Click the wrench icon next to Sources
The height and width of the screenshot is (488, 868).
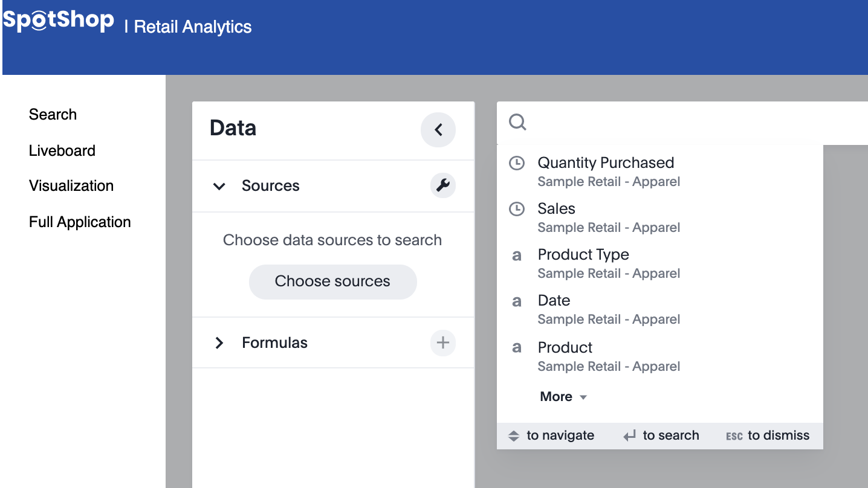[x=443, y=185]
